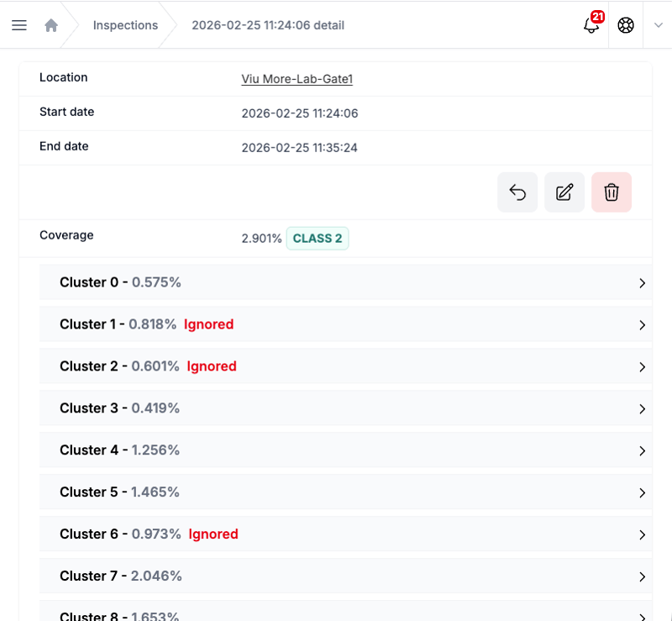672x621 pixels.
Task: Select the 2026-02-25 11:24:06 detail breadcrumb
Action: [x=267, y=24]
